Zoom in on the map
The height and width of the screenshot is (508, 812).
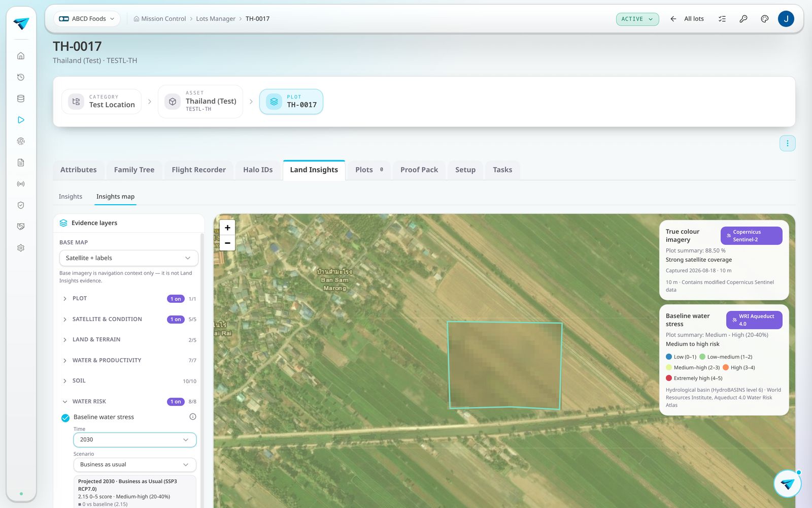pyautogui.click(x=227, y=228)
